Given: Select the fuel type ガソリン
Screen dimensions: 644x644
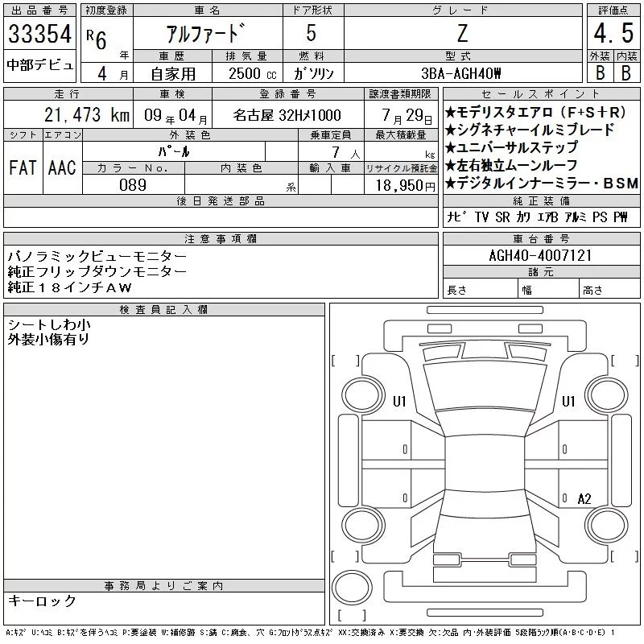Looking at the screenshot, I should point(313,74).
